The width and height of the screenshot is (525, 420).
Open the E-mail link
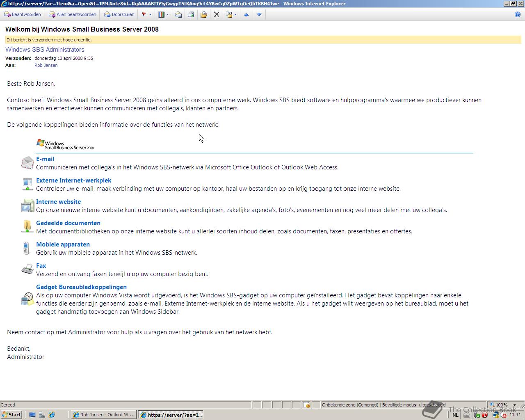pos(45,159)
